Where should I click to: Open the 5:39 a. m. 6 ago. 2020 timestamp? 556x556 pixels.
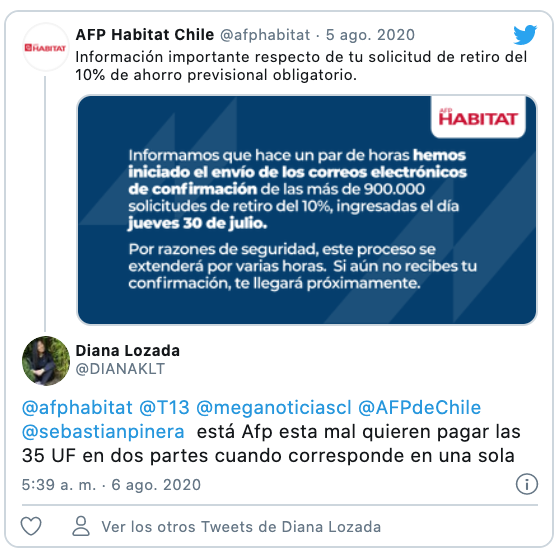pos(111,485)
